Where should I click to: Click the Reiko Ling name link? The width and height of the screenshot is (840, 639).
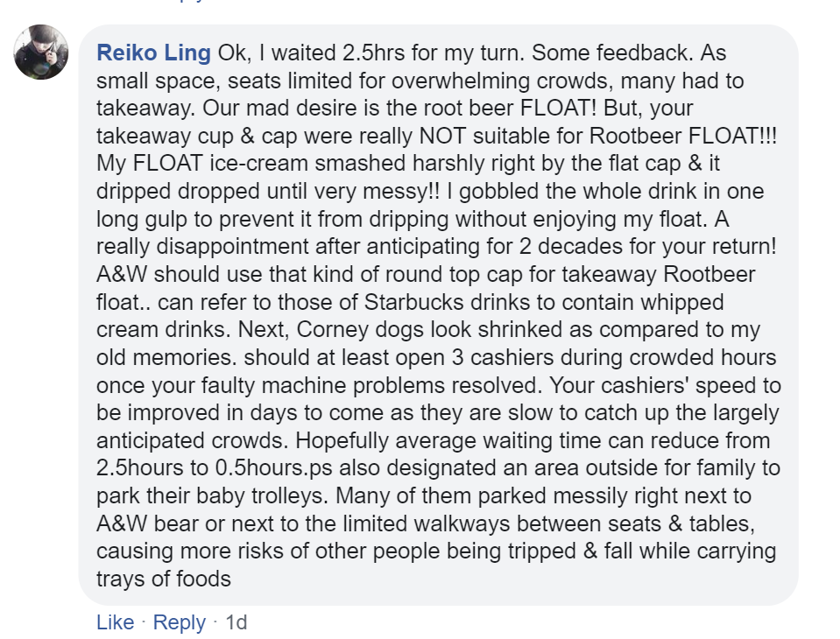[x=154, y=53]
